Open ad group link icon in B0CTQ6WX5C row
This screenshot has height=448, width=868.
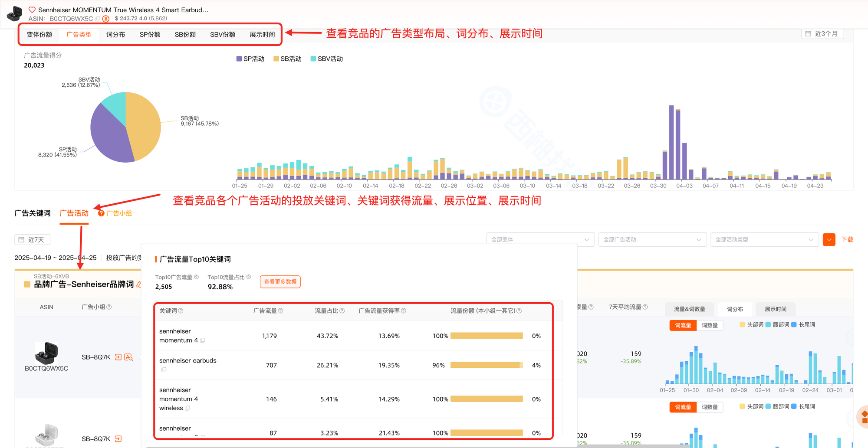click(118, 357)
